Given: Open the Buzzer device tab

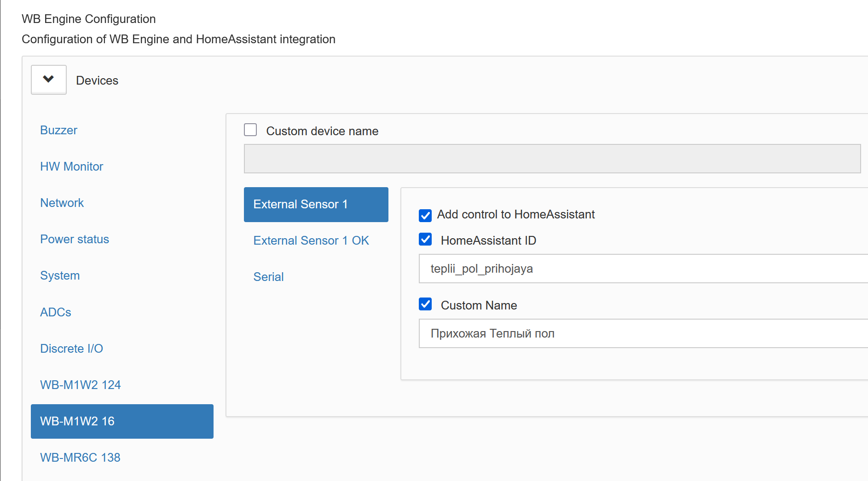Looking at the screenshot, I should coord(58,130).
